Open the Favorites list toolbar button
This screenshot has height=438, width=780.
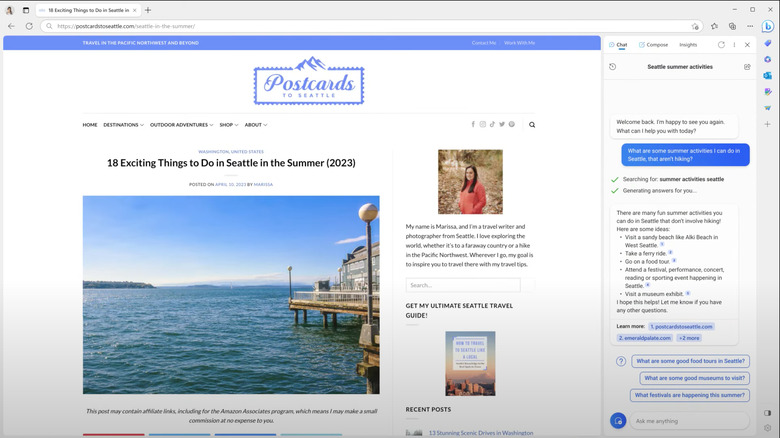[714, 26]
